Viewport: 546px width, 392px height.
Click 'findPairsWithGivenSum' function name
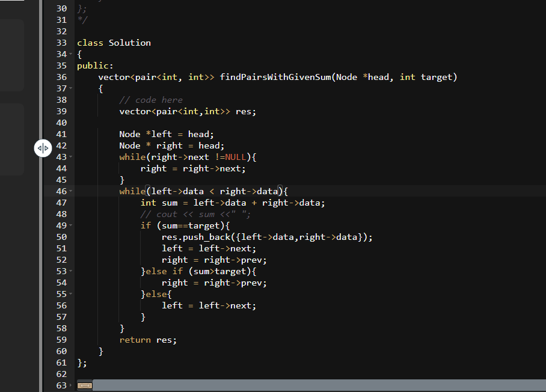coord(275,77)
